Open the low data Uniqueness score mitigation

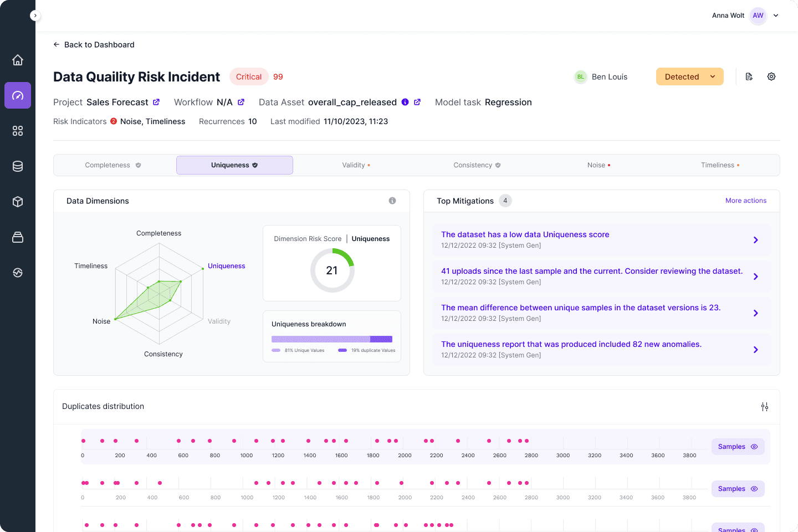[x=601, y=240]
